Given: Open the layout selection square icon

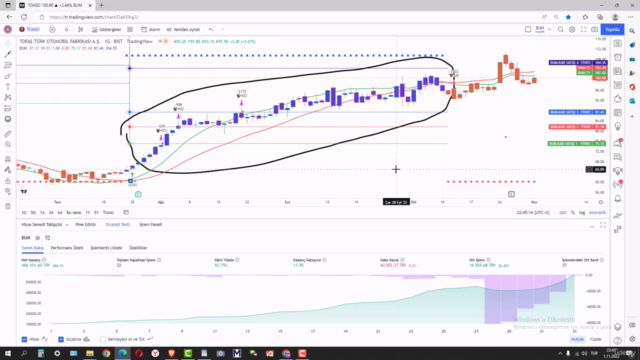Looking at the screenshot, I should (x=528, y=29).
